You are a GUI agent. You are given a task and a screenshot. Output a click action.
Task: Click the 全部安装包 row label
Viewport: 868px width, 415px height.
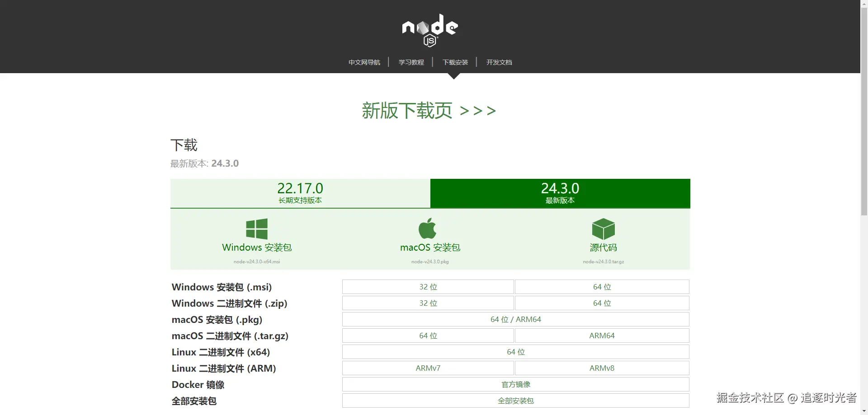pos(194,401)
